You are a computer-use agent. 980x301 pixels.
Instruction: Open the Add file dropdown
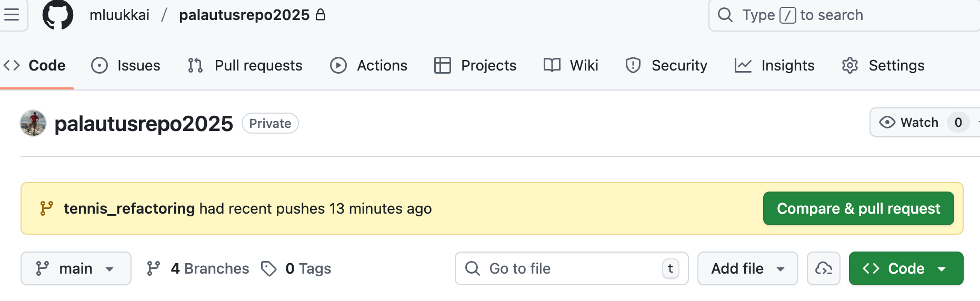747,268
